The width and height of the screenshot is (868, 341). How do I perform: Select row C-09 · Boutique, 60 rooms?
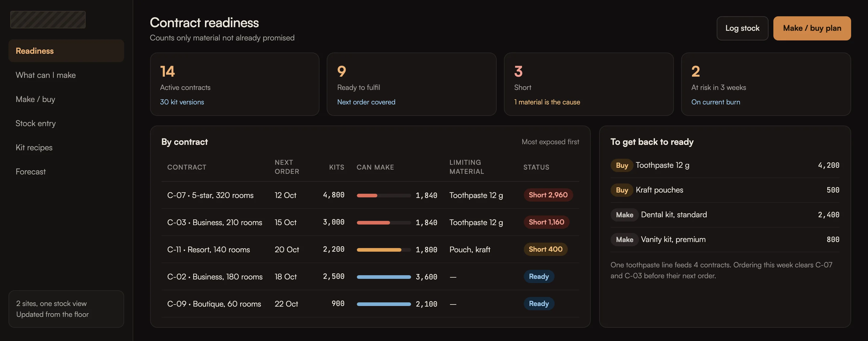(370, 304)
